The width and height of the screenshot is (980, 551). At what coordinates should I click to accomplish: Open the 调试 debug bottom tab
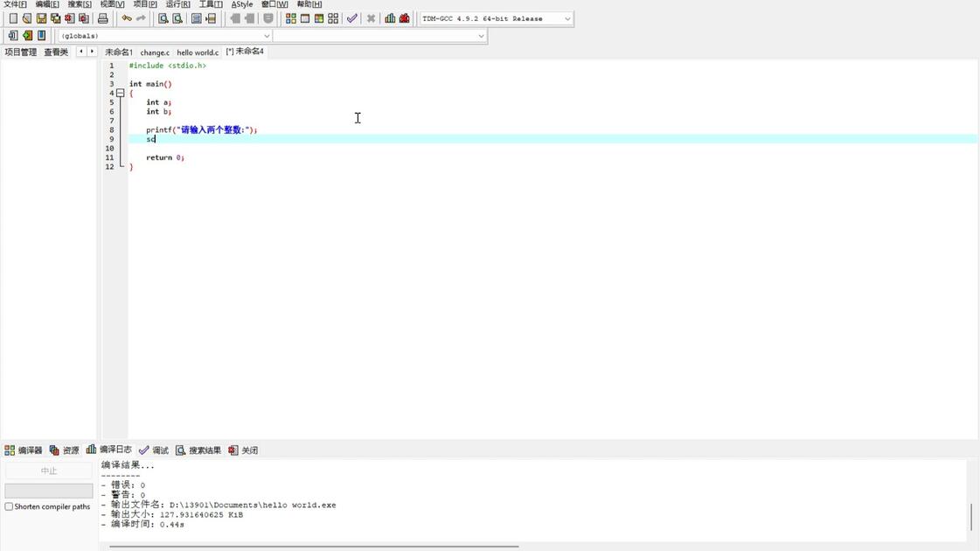pos(154,450)
